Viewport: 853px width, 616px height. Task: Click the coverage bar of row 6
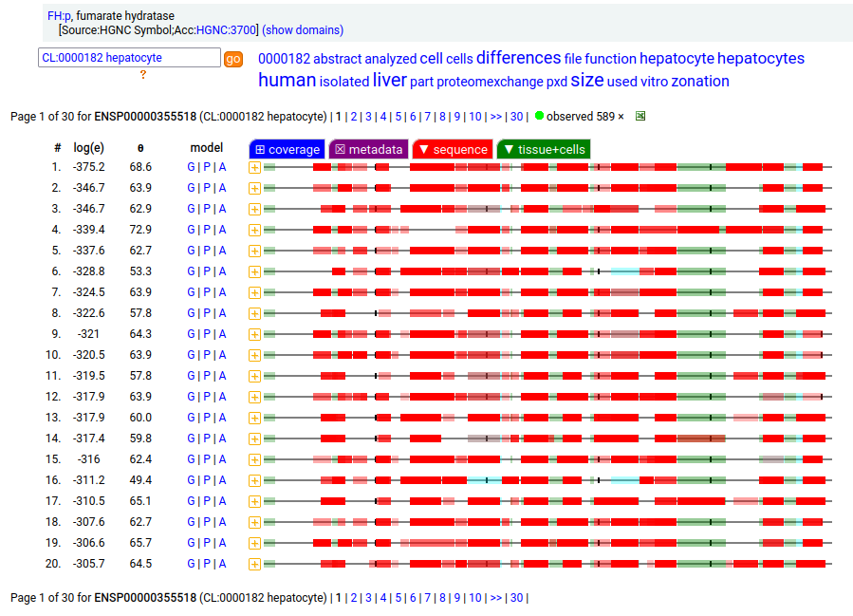click(547, 271)
